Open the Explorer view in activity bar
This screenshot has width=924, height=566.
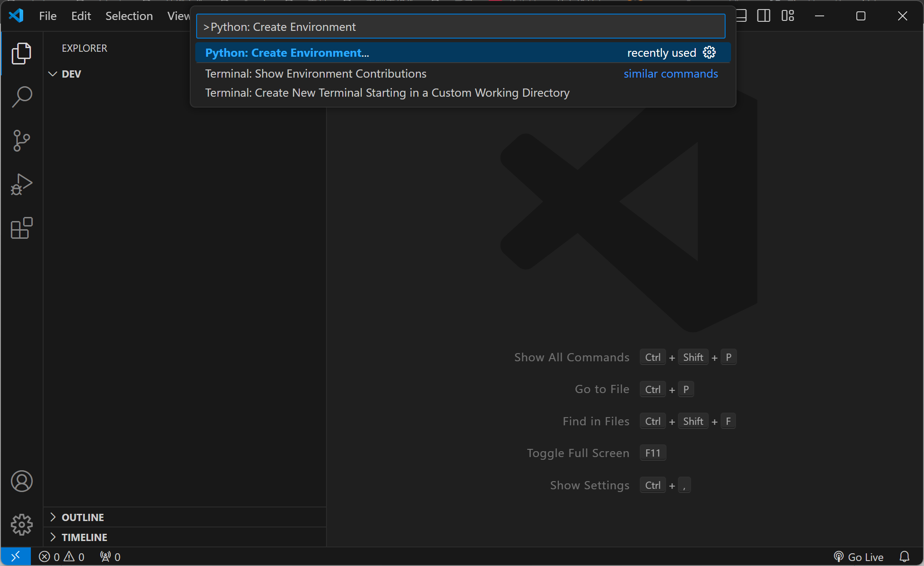[x=21, y=54]
